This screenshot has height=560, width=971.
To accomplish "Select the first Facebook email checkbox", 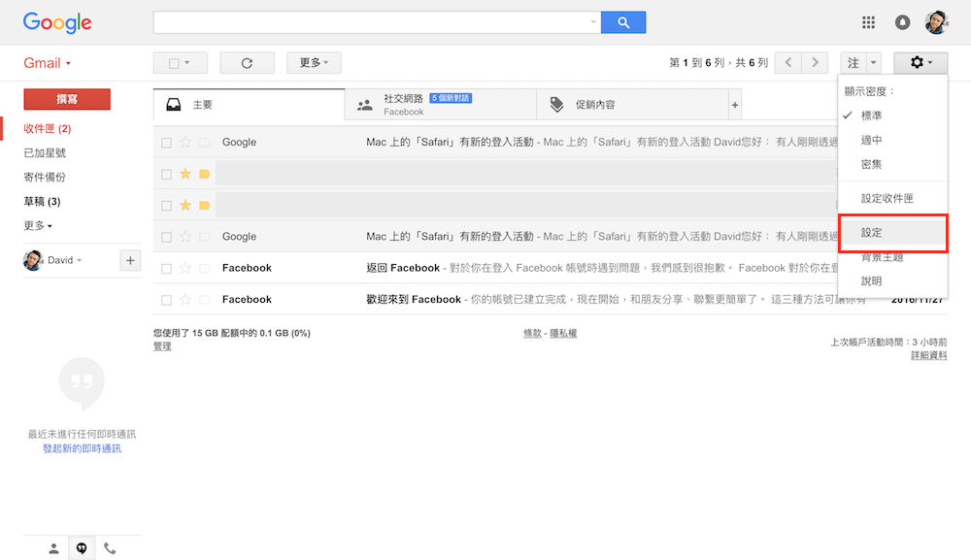I will [167, 269].
